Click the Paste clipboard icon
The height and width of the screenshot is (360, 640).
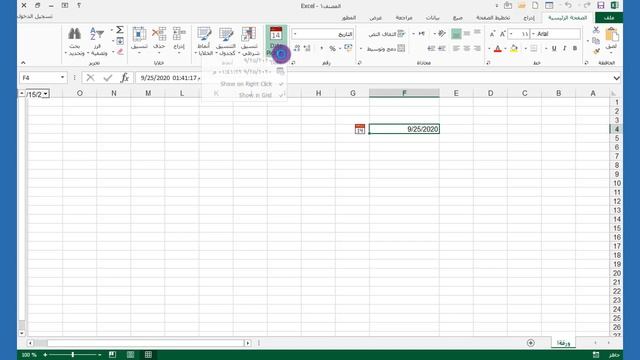click(611, 34)
